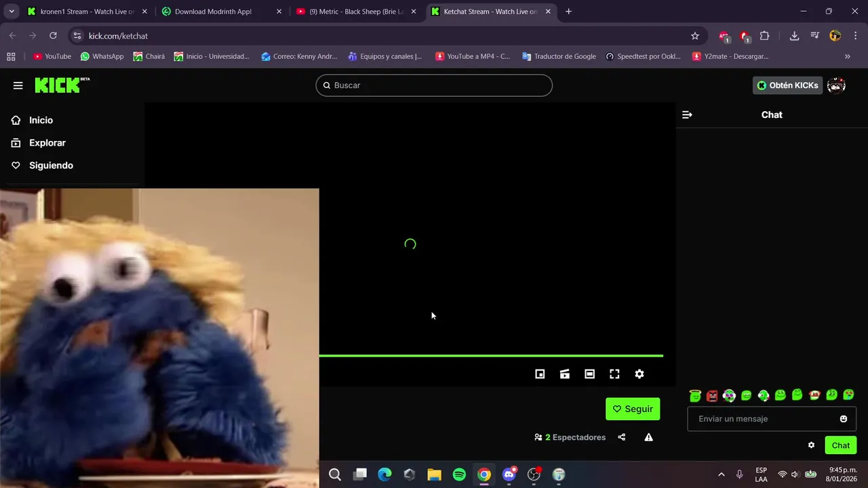Open the Kick hamburger sidebar menu
Viewport: 868px width, 488px height.
18,85
